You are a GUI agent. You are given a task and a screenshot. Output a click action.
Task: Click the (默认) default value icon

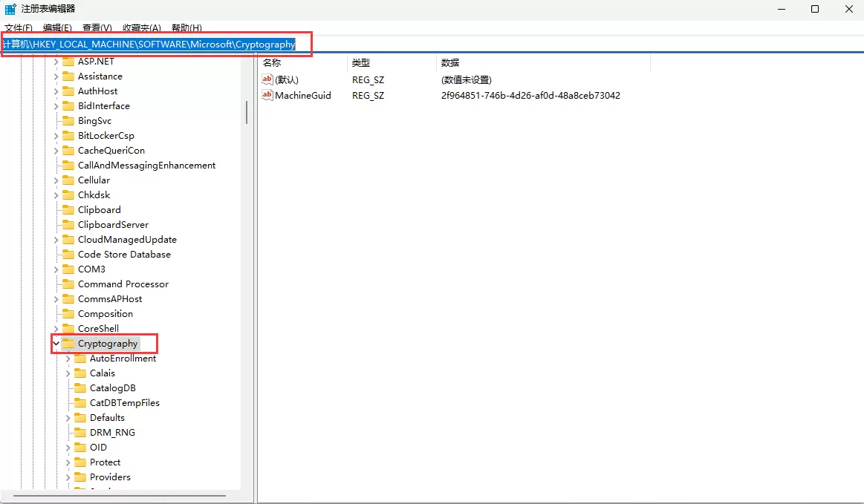267,79
